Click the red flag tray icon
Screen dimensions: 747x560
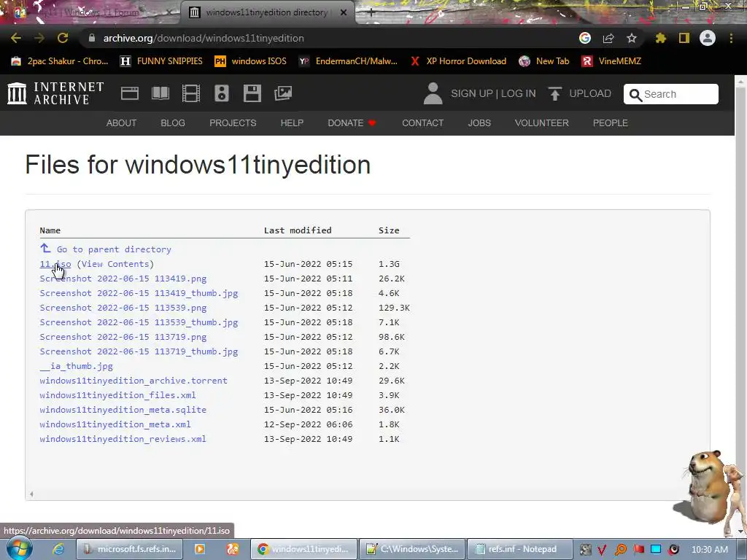tap(639, 549)
